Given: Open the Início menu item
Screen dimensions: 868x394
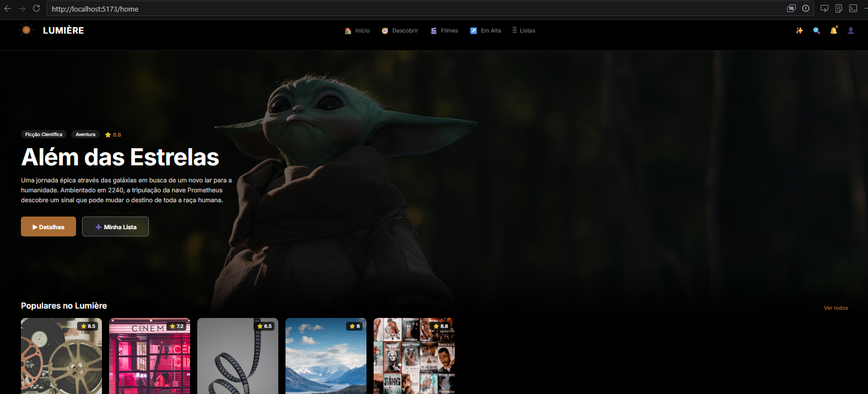Looking at the screenshot, I should coord(357,31).
